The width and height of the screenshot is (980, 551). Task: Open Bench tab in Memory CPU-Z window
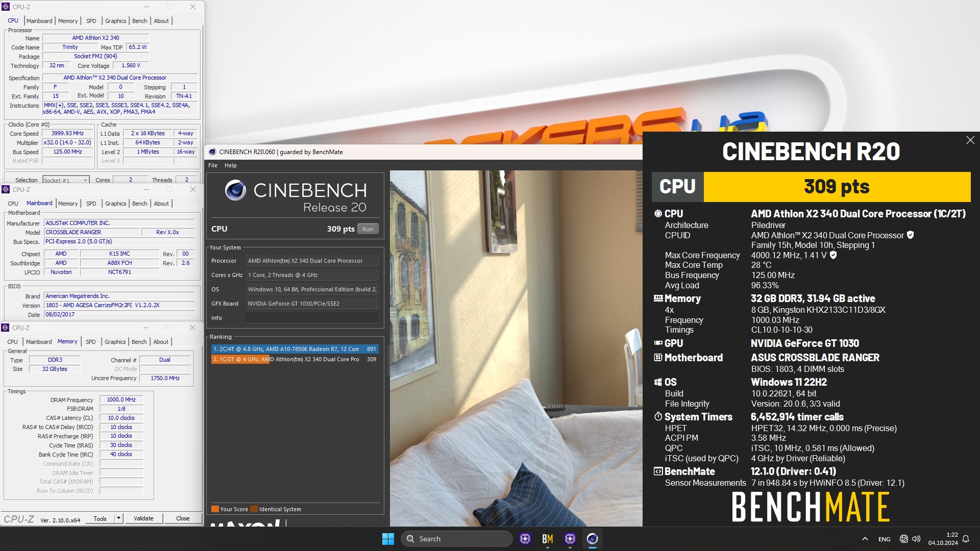coord(139,342)
